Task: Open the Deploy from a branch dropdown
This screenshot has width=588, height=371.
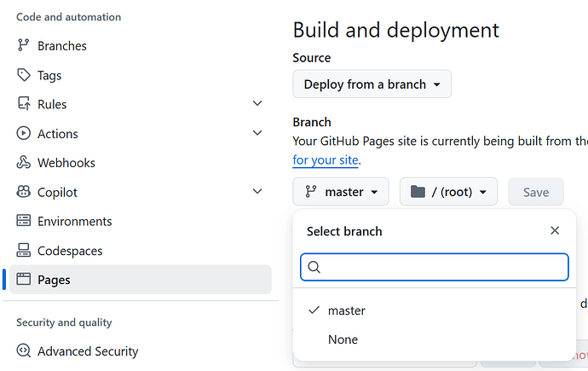Action: click(x=372, y=84)
